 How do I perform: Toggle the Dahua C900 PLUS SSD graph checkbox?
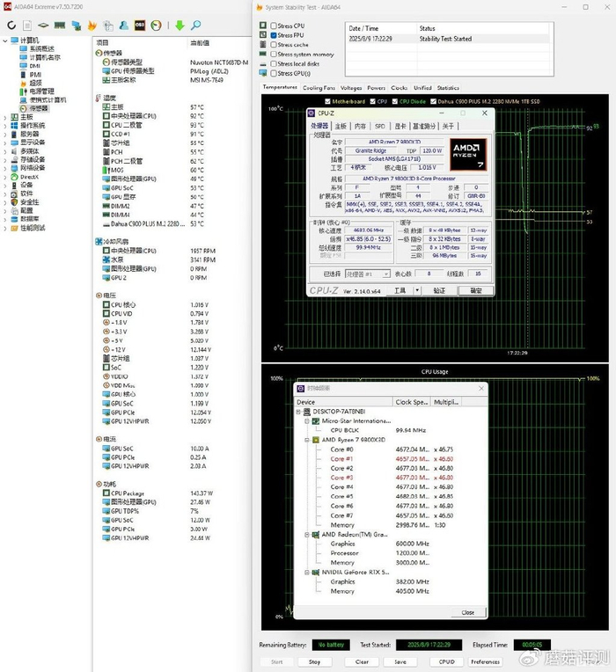(433, 101)
